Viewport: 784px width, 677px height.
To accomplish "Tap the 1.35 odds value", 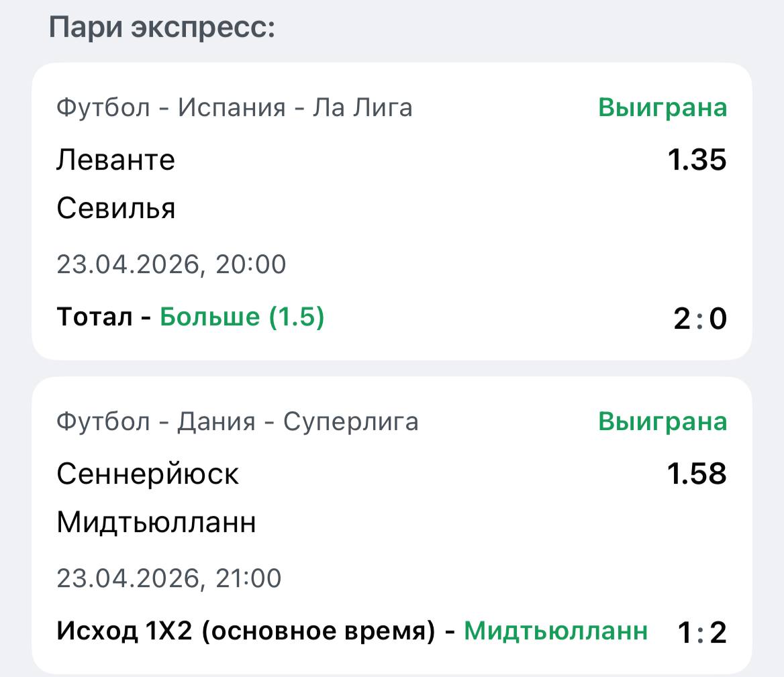I will pos(696,160).
